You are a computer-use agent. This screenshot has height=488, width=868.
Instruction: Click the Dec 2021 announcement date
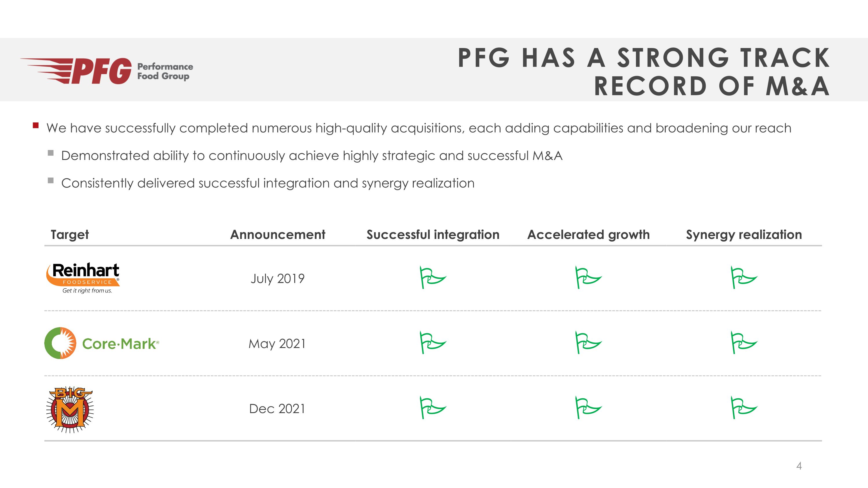(277, 408)
